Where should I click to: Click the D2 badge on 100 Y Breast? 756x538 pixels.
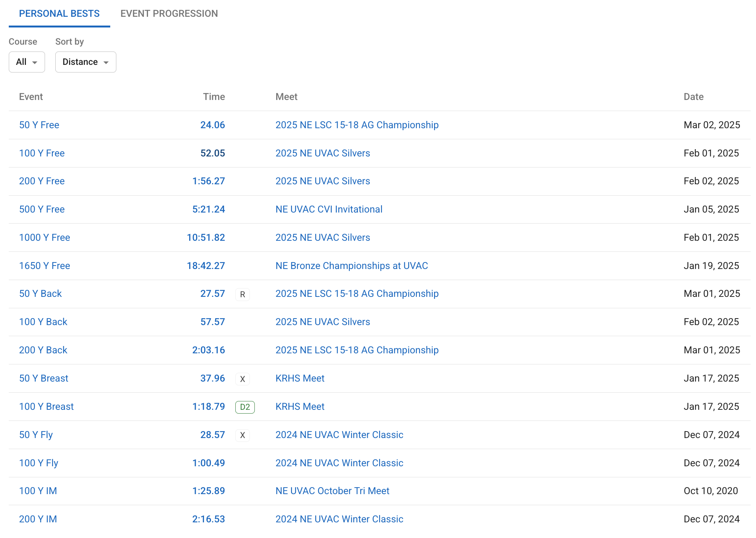click(x=245, y=407)
